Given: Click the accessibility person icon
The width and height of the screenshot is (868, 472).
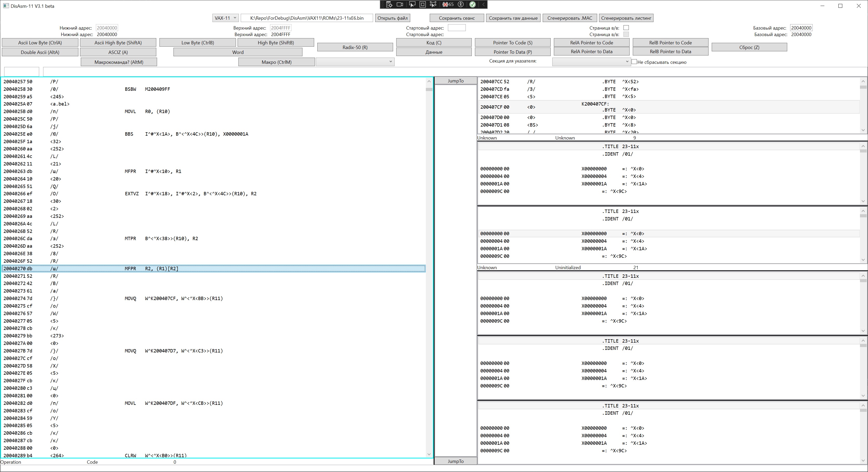Looking at the screenshot, I should 461,4.
